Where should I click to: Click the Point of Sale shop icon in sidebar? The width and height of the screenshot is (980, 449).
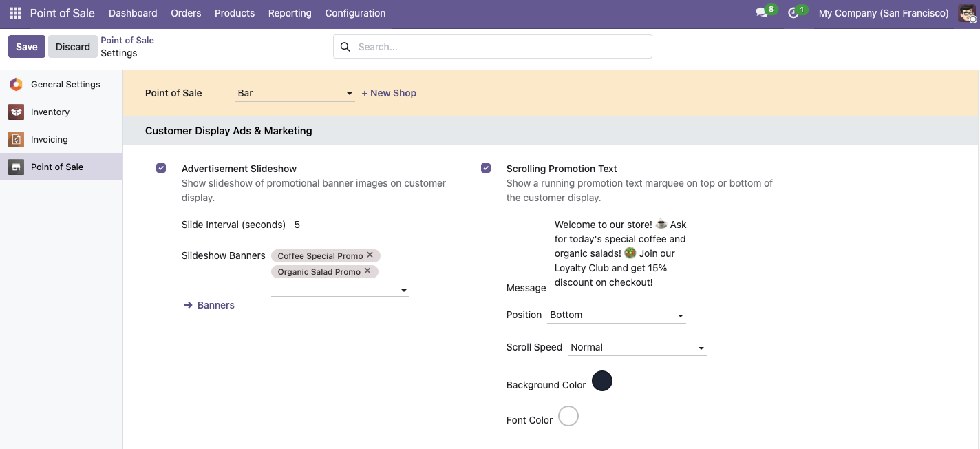[x=16, y=167]
